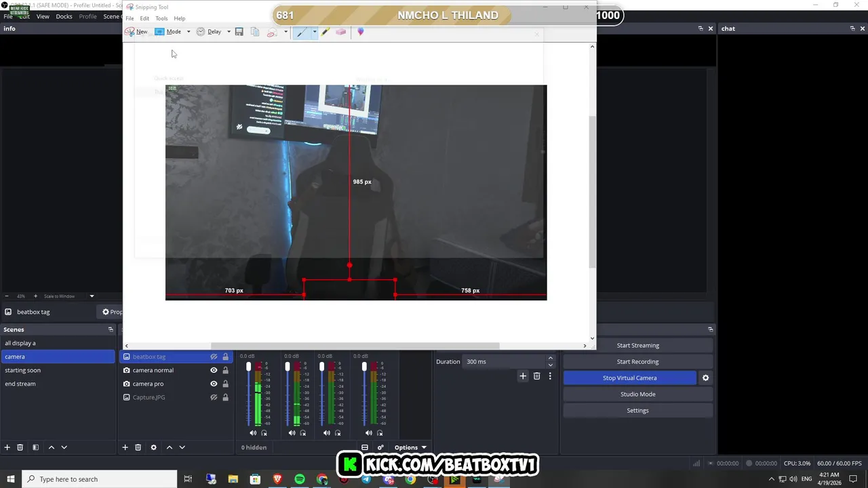The width and height of the screenshot is (868, 488).
Task: Increase transition duration with up arrow
Action: point(550,358)
